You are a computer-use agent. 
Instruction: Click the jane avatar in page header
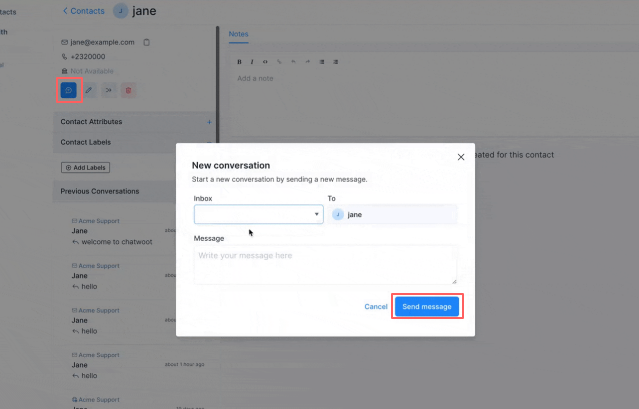point(121,11)
